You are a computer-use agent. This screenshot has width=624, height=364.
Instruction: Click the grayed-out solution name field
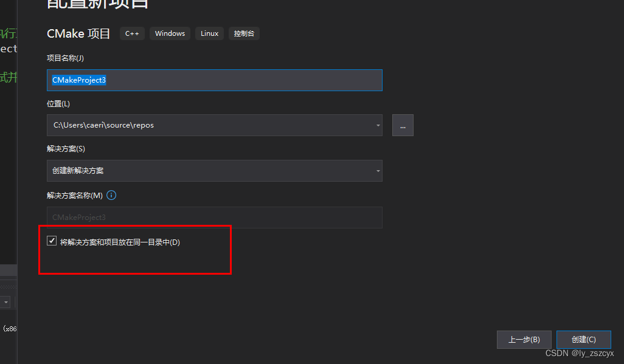[x=214, y=218]
